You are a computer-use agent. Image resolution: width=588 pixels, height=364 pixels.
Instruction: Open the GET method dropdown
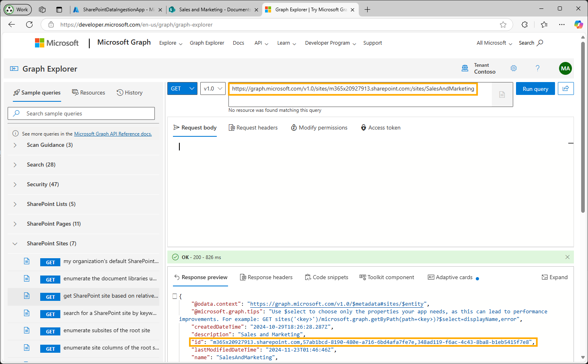[x=182, y=88]
